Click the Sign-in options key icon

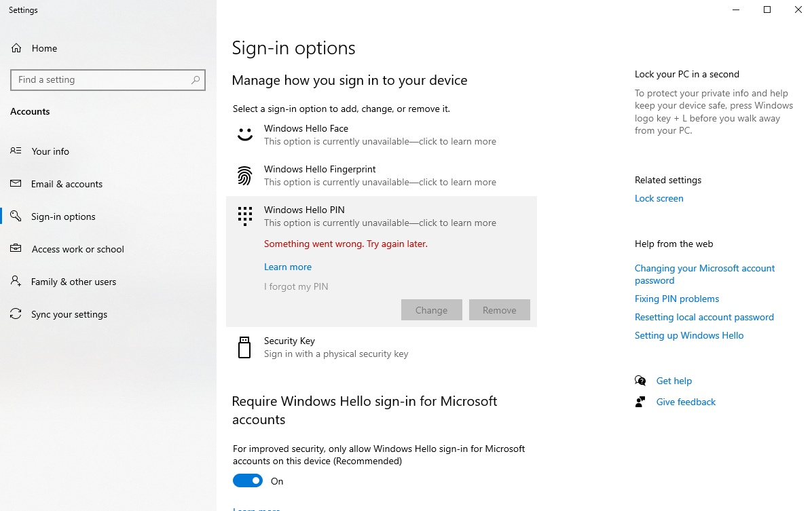click(16, 216)
